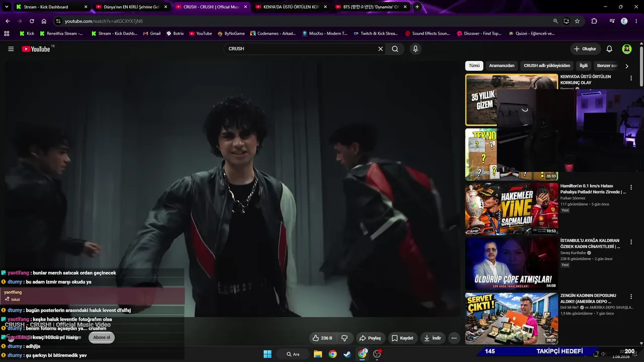Open the site info icon in address bar
Image resolution: width=644 pixels, height=362 pixels.
click(58, 21)
